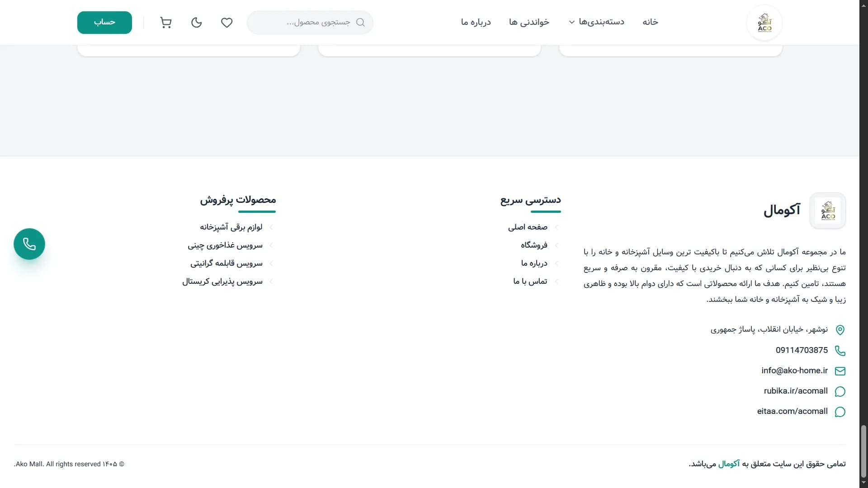Click the email info@ako-home.ir

pyautogui.click(x=794, y=371)
